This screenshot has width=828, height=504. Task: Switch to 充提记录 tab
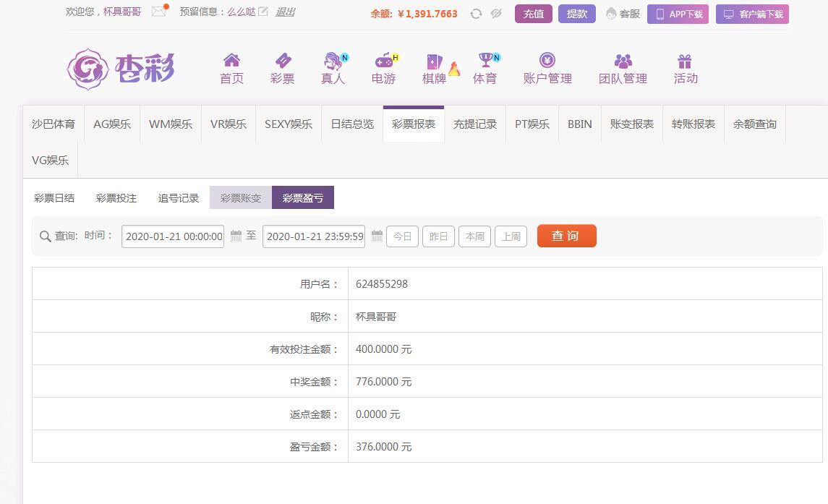[475, 124]
